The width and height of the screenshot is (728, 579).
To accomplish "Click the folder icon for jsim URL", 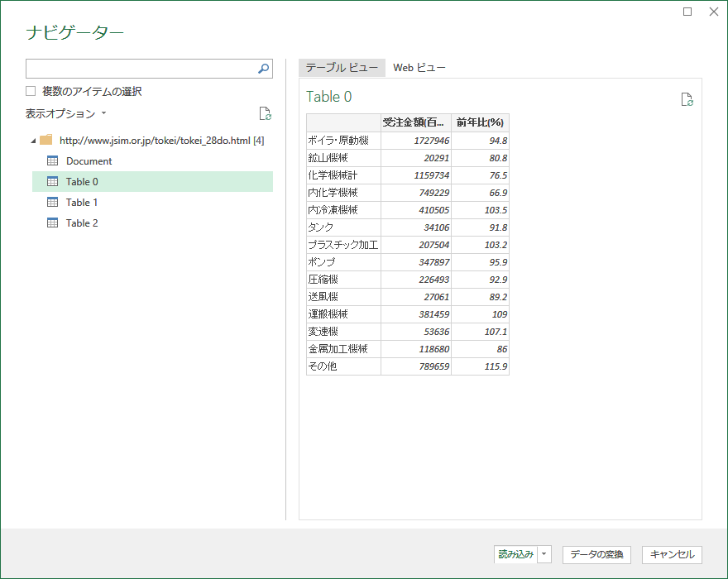I will (x=46, y=141).
